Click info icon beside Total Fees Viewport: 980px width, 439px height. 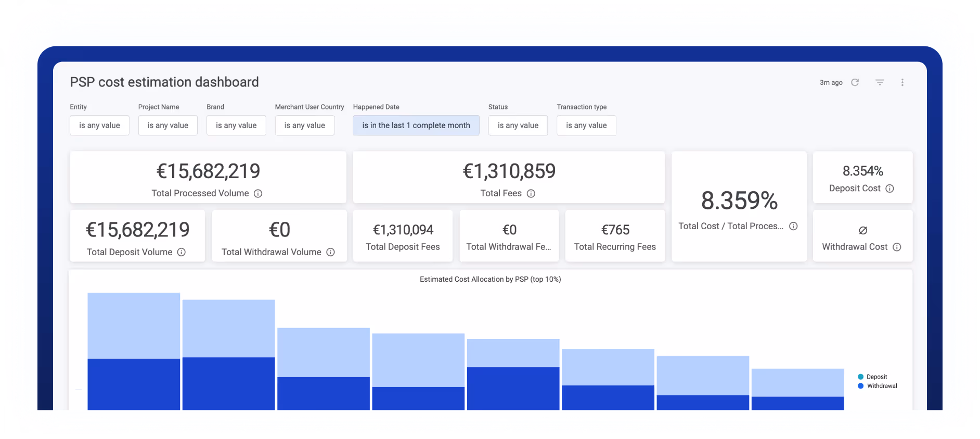(x=531, y=193)
